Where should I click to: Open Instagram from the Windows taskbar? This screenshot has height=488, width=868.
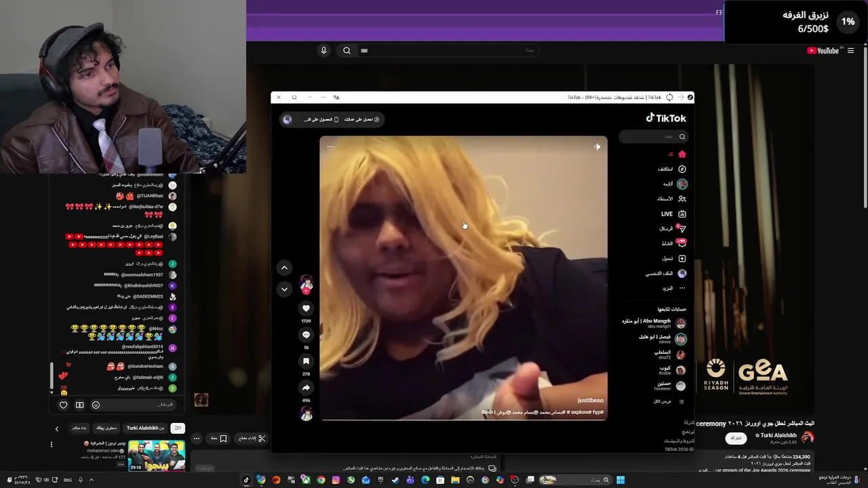pos(336,480)
